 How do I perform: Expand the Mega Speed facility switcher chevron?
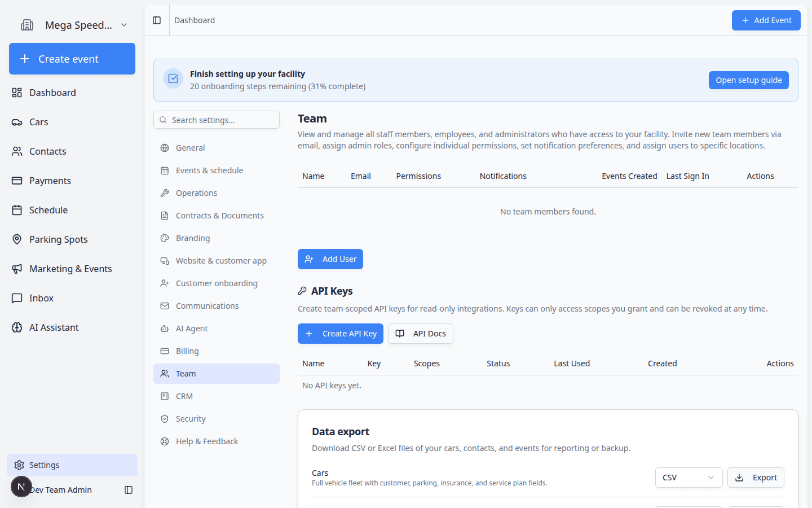tap(124, 25)
